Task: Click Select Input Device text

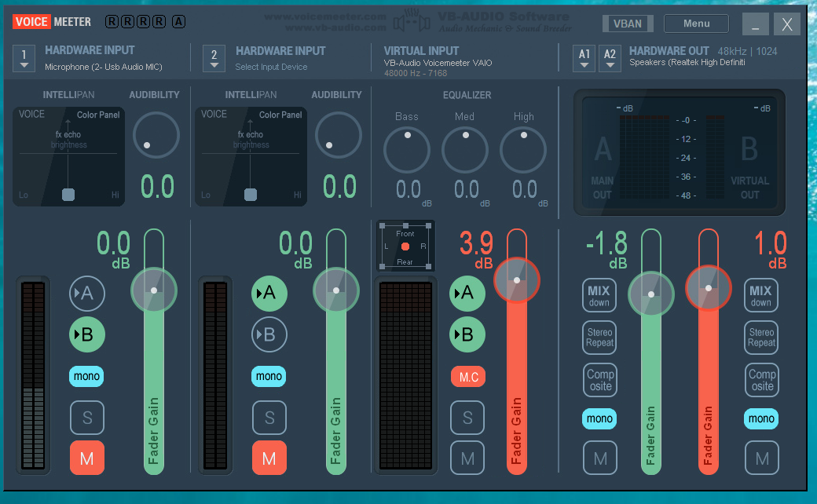Action: [271, 67]
